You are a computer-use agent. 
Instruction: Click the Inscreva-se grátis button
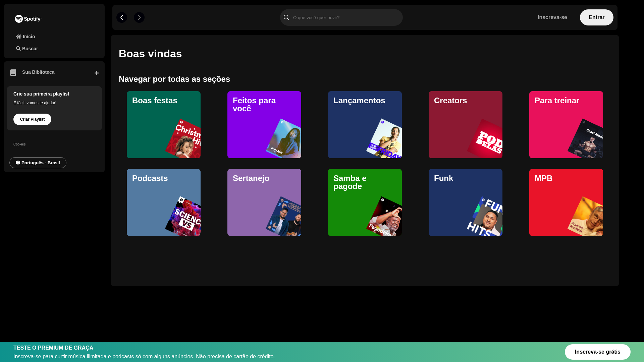pyautogui.click(x=597, y=352)
